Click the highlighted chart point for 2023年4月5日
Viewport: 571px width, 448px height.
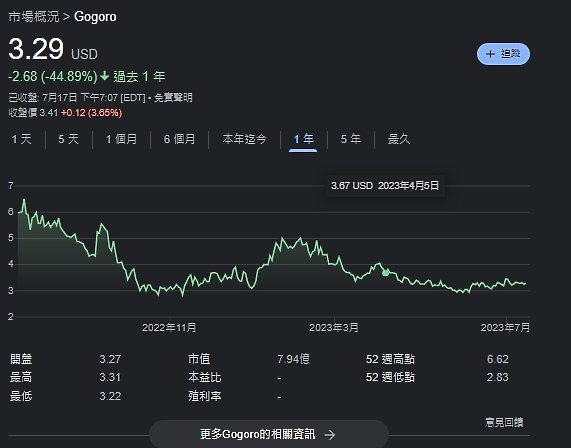point(386,273)
